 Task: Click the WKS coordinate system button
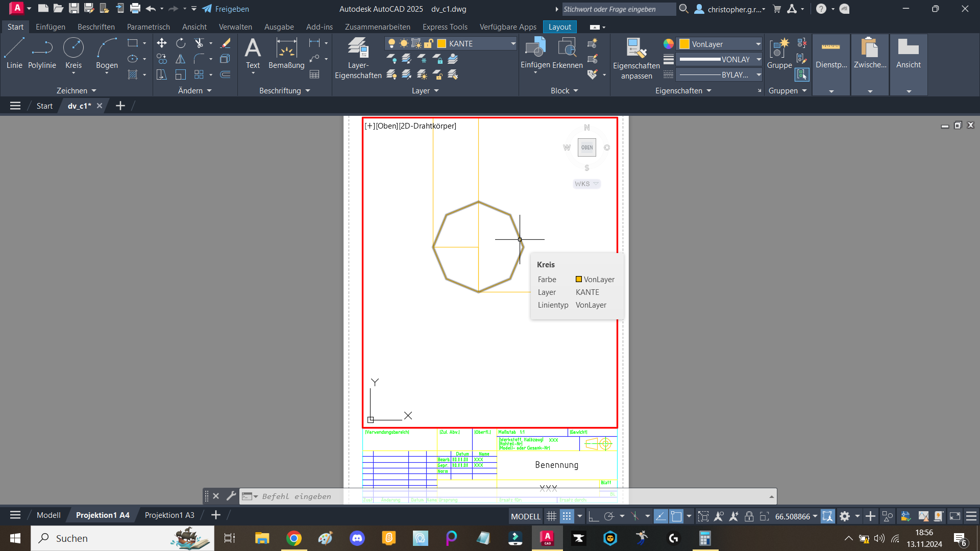click(586, 184)
